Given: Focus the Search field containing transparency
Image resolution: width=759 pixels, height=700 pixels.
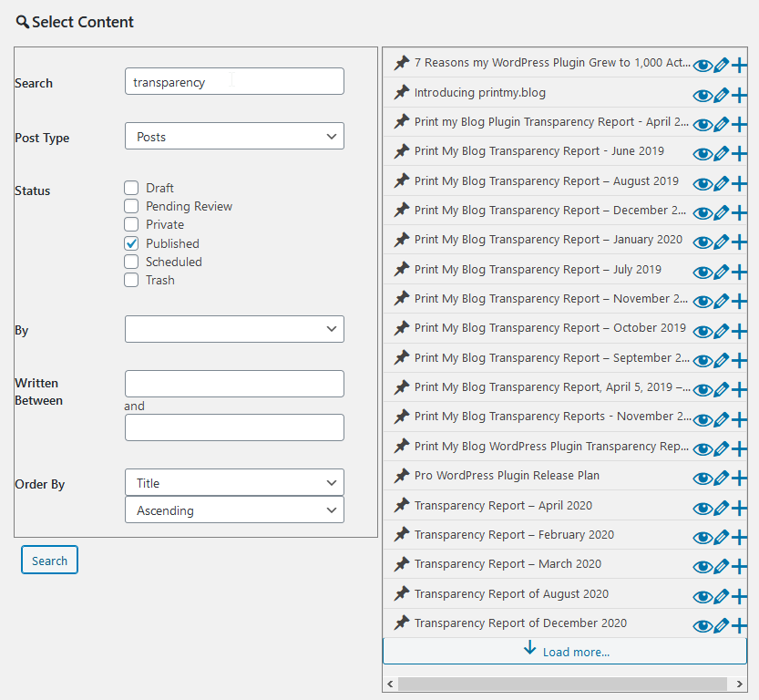Looking at the screenshot, I should (x=234, y=81).
